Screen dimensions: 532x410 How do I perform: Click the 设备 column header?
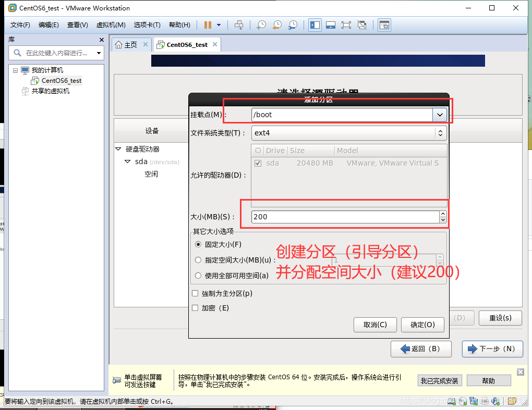(x=152, y=131)
